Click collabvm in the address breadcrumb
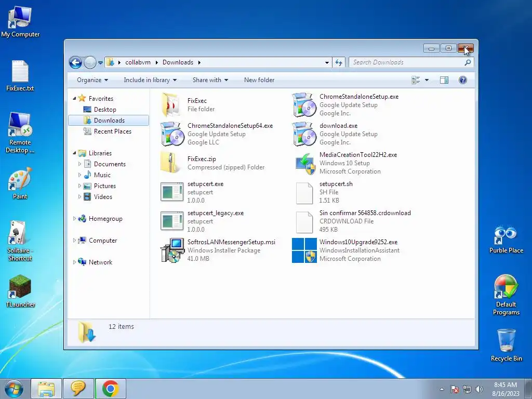 138,62
